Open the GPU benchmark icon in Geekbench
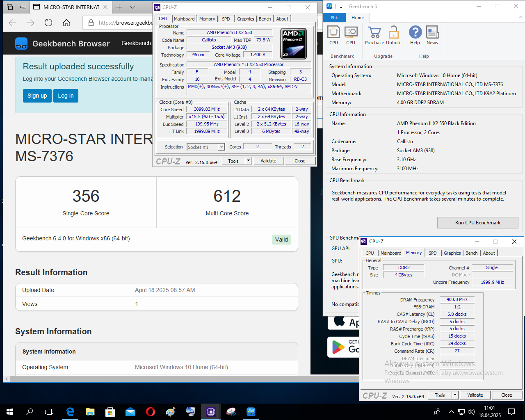The width and height of the screenshot is (525, 420). (x=351, y=35)
